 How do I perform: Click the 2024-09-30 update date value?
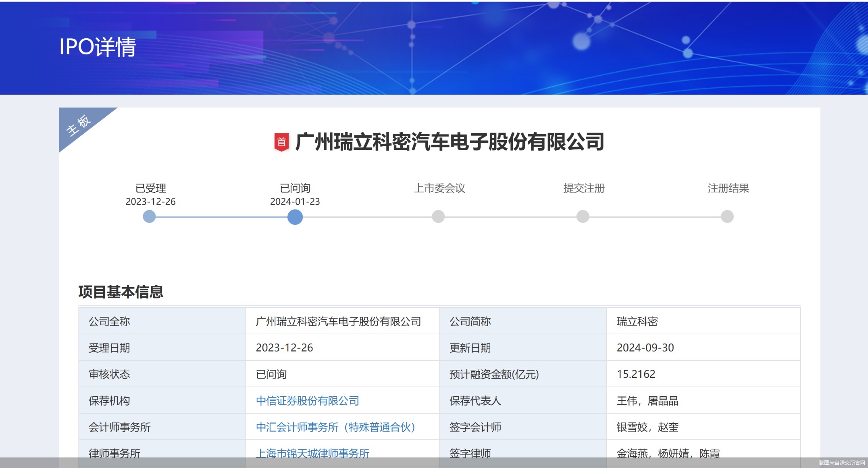pyautogui.click(x=645, y=348)
